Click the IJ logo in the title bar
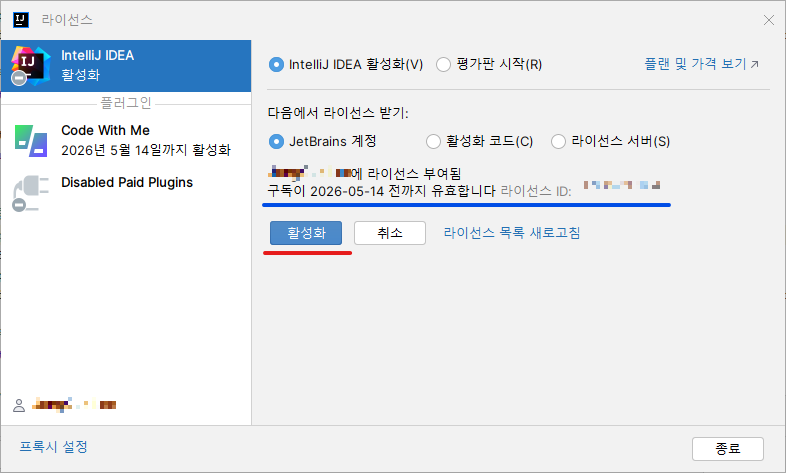 click(x=21, y=20)
